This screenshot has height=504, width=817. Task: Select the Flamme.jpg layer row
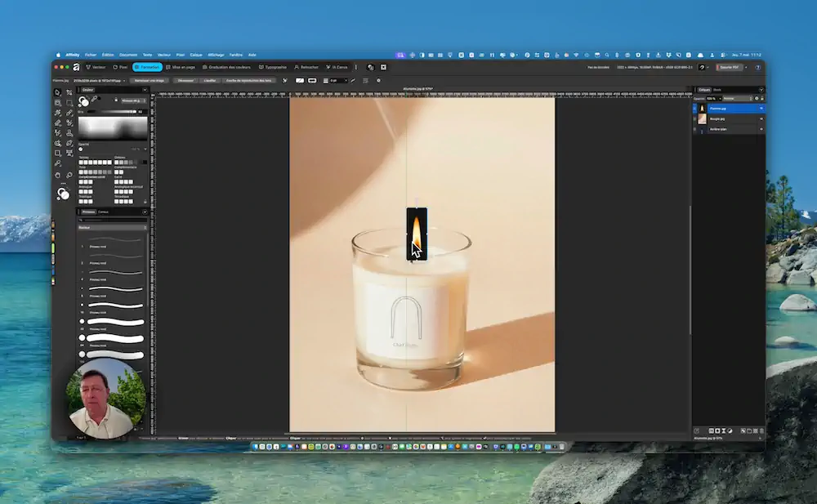[x=729, y=109]
